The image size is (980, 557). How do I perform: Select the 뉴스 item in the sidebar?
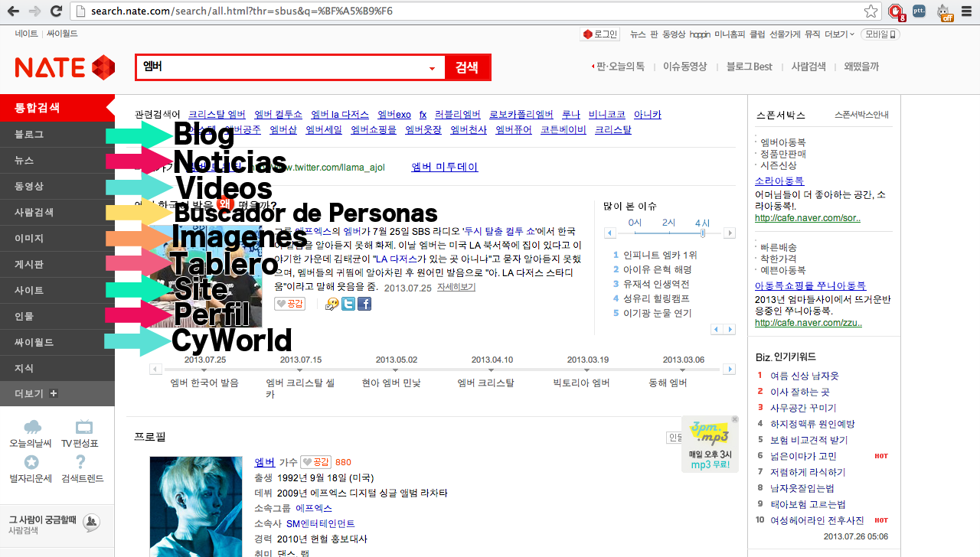click(57, 161)
